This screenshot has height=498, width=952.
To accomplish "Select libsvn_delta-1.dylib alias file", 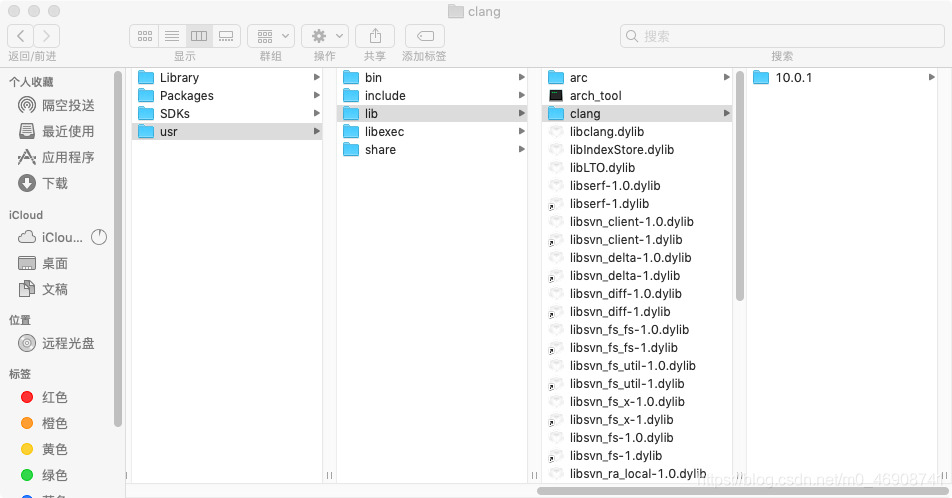I will tap(637, 276).
